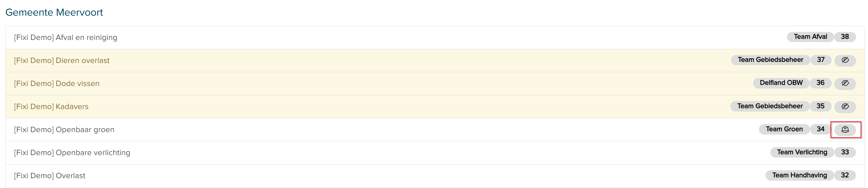Open the [Fixi Demo] Dieren overlast category

[62, 61]
